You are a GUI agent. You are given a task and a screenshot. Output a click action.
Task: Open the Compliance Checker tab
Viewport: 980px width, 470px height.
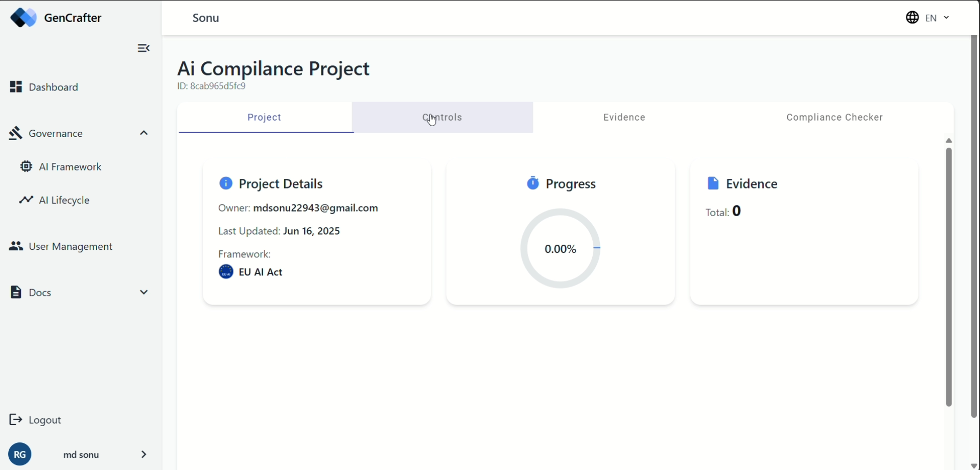pos(835,118)
